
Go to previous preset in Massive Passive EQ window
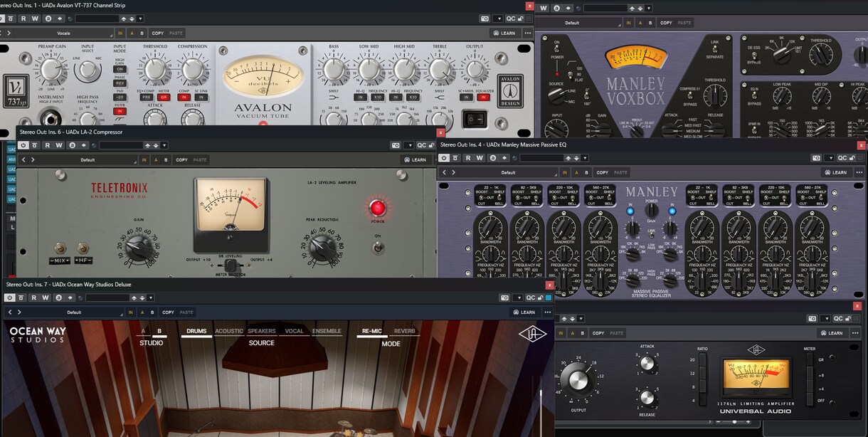tap(445, 172)
